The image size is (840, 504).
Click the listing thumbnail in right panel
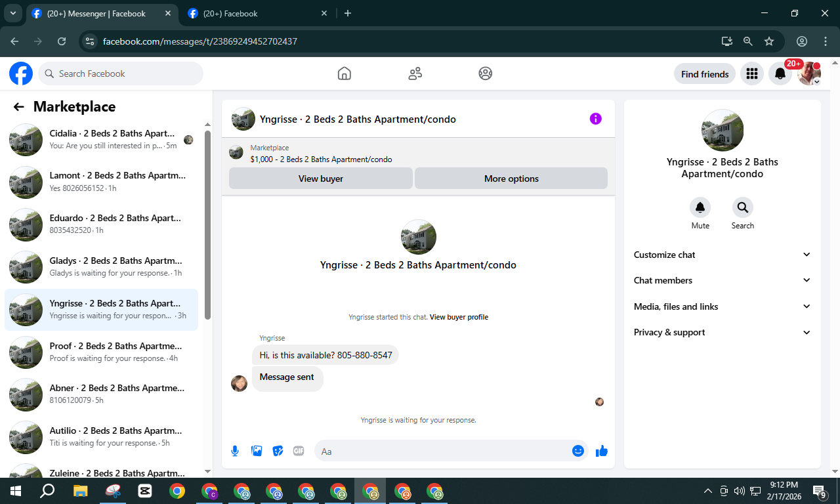pyautogui.click(x=723, y=130)
